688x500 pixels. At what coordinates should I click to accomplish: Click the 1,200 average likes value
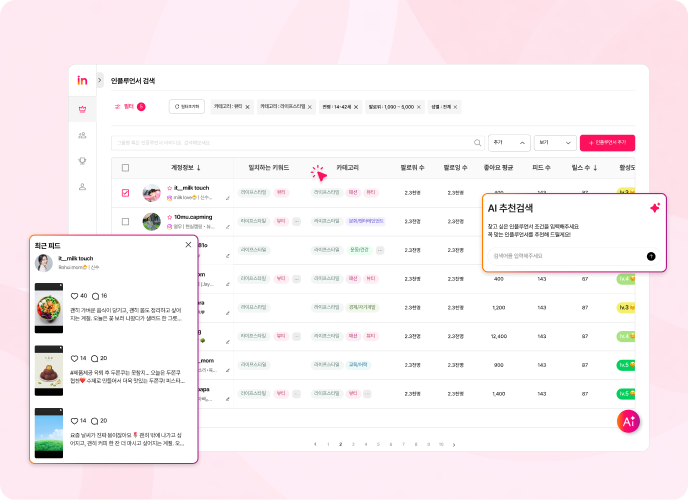499,307
